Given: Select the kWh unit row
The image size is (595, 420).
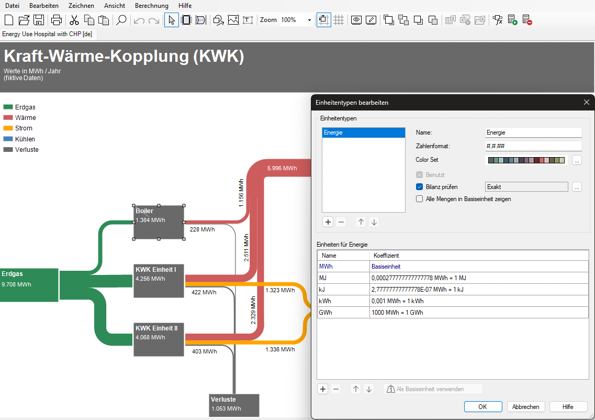Looking at the screenshot, I should 453,301.
